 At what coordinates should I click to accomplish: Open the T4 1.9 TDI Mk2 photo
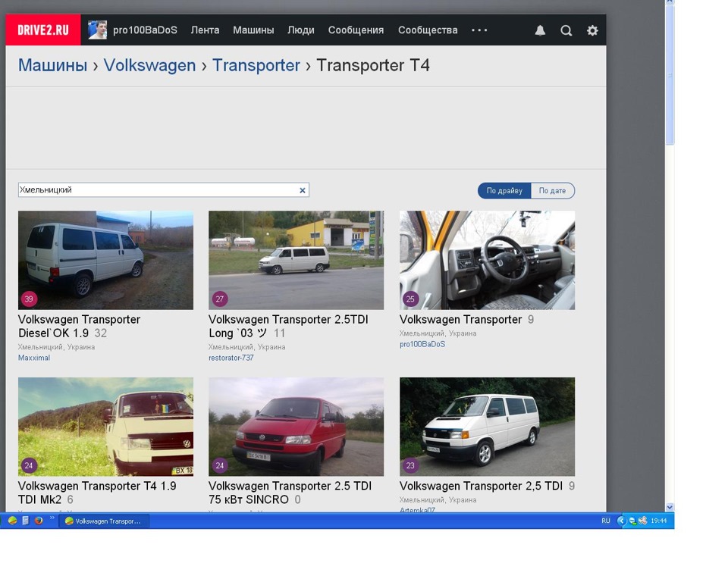[105, 427]
